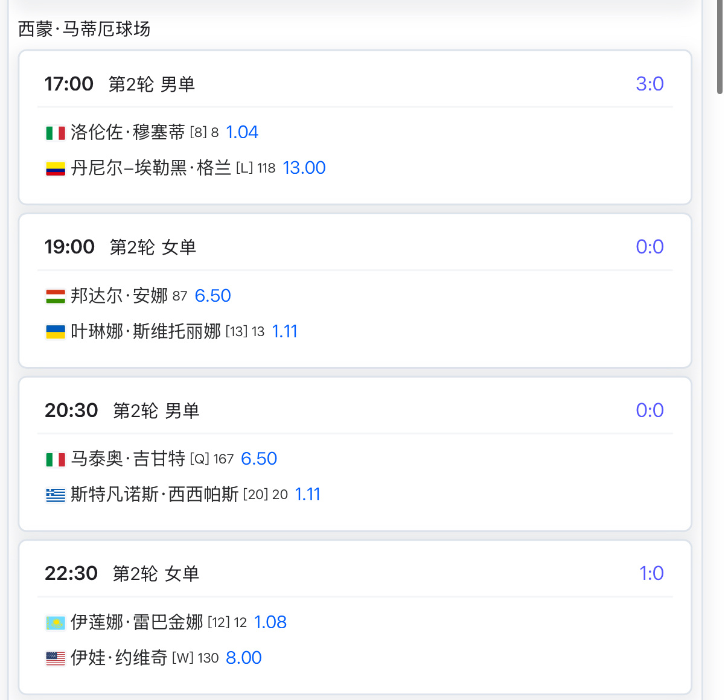Open 0:0 score of 20:30 match
This screenshot has width=728, height=700.
(x=650, y=410)
